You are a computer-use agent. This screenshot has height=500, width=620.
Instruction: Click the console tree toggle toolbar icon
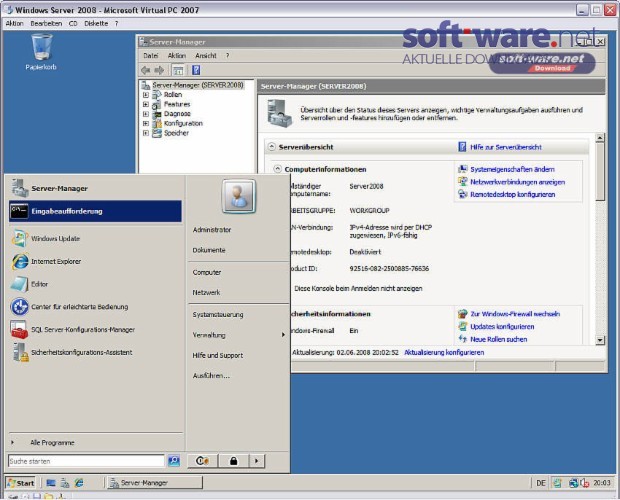178,70
